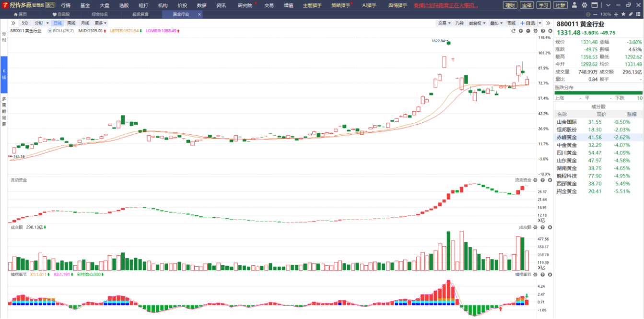Switch chart to 周线 weekly period
This screenshot has height=319, width=644.
(x=71, y=23)
